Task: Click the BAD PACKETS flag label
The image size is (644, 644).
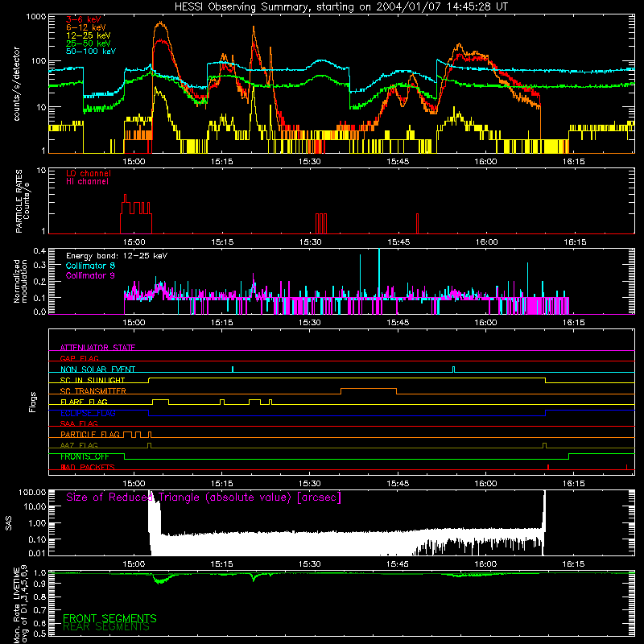Action: (x=87, y=467)
